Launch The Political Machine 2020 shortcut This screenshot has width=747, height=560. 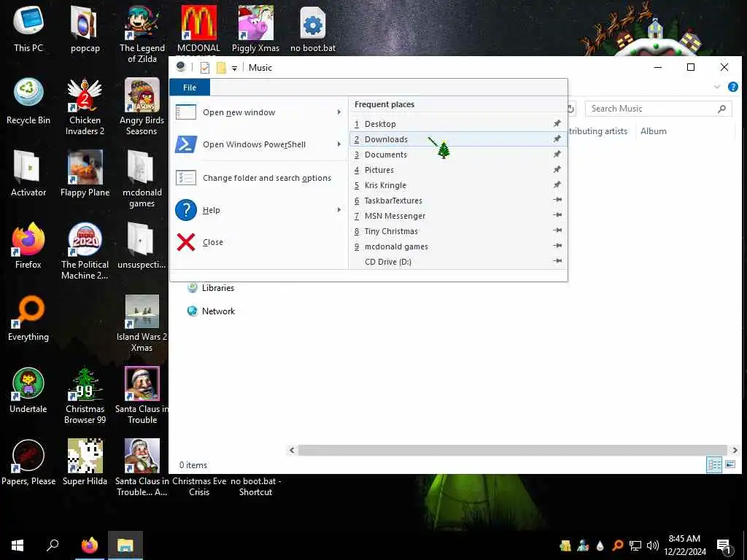(85, 251)
